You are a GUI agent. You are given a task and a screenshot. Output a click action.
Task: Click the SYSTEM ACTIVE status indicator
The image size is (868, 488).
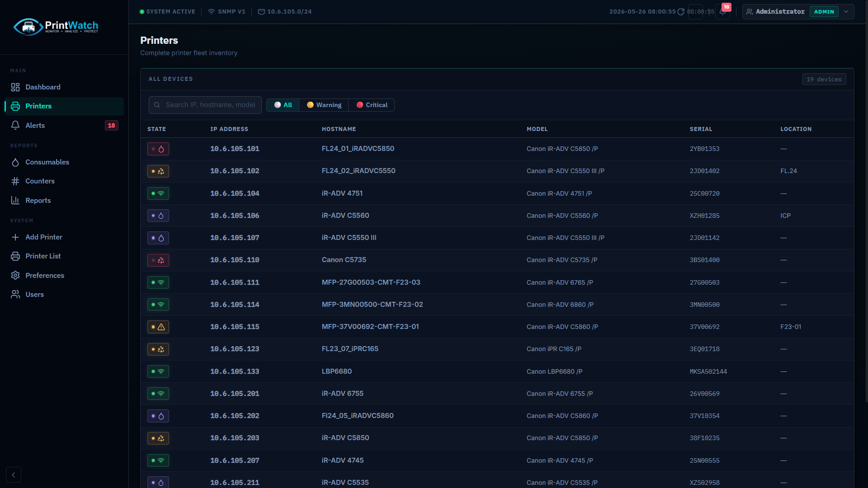pyautogui.click(x=167, y=12)
